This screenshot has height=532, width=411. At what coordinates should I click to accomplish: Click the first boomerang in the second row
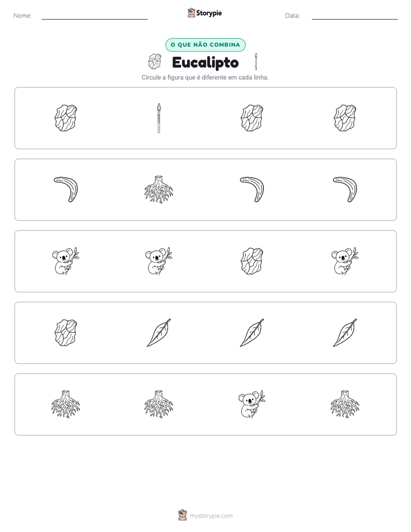tap(66, 189)
